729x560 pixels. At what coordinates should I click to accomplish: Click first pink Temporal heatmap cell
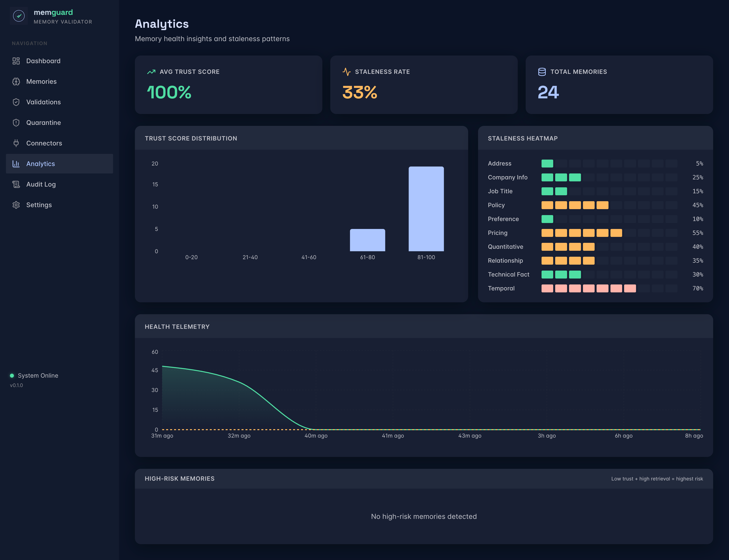coord(547,288)
